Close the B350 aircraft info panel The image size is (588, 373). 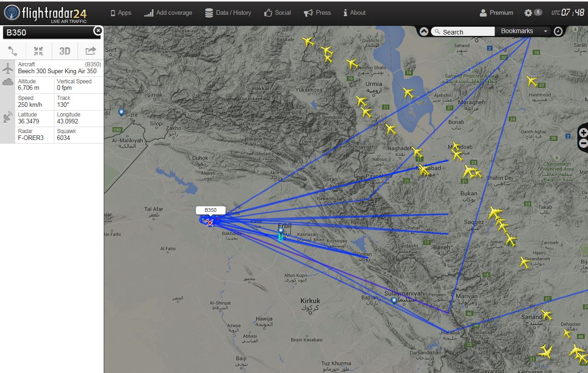click(98, 30)
